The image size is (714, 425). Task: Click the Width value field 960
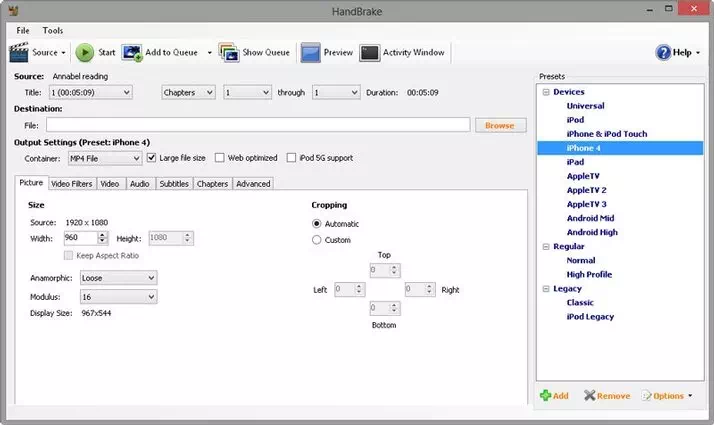tap(80, 238)
